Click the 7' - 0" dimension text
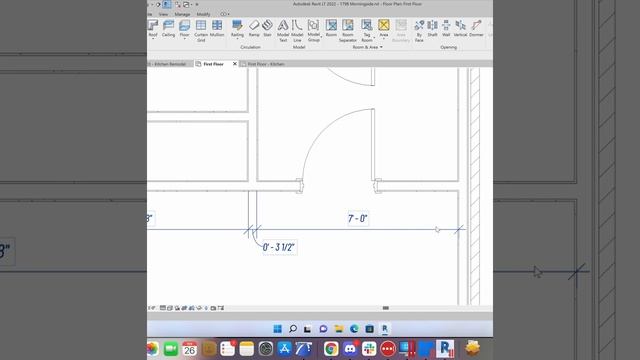 click(358, 218)
